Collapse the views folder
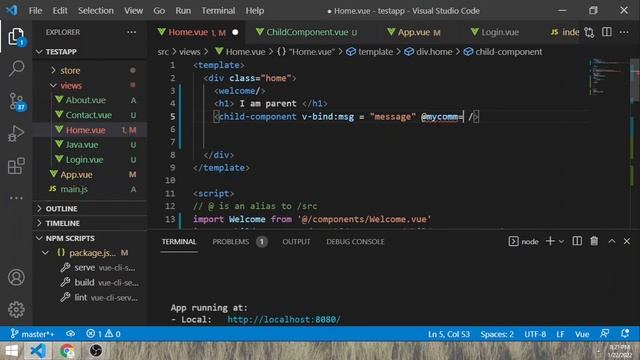 [89, 85]
